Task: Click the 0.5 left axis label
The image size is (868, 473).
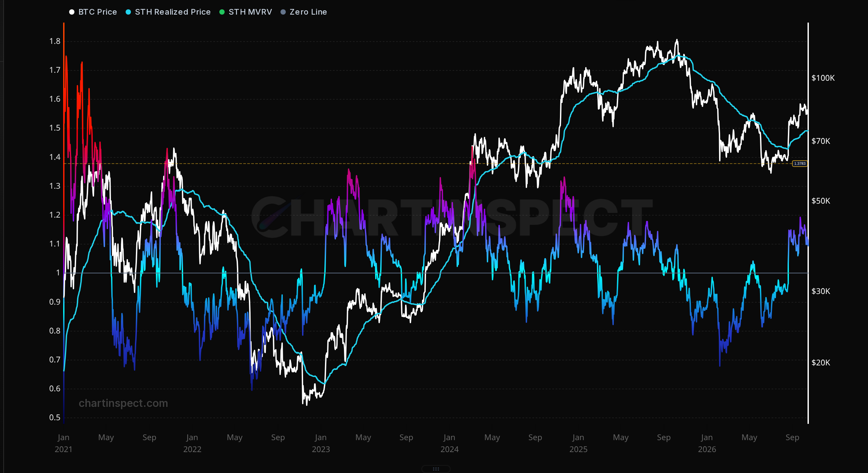Action: (55, 418)
